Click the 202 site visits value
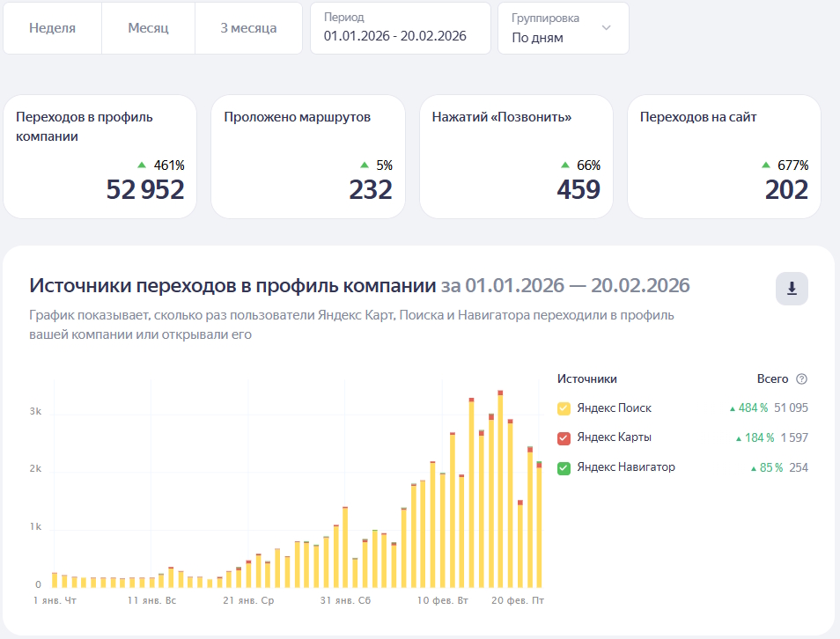The height and width of the screenshot is (639, 840). click(x=786, y=189)
